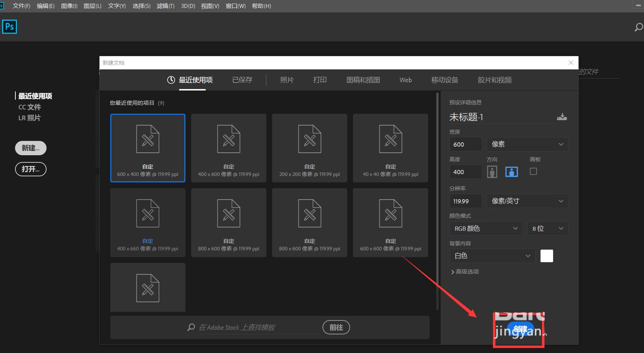The width and height of the screenshot is (644, 353).
Task: Open the 编辑(E) menu
Action: click(46, 6)
